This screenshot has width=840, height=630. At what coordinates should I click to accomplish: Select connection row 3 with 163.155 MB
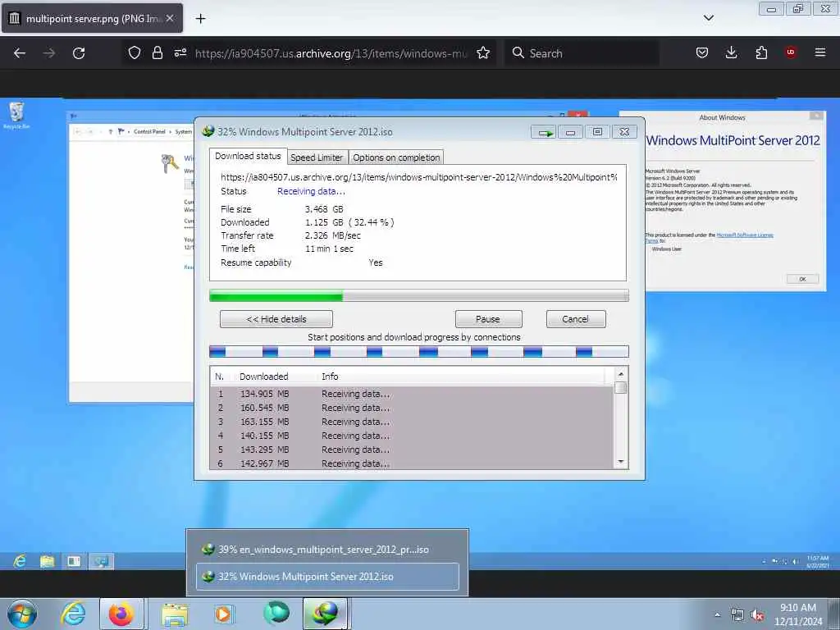pyautogui.click(x=412, y=422)
